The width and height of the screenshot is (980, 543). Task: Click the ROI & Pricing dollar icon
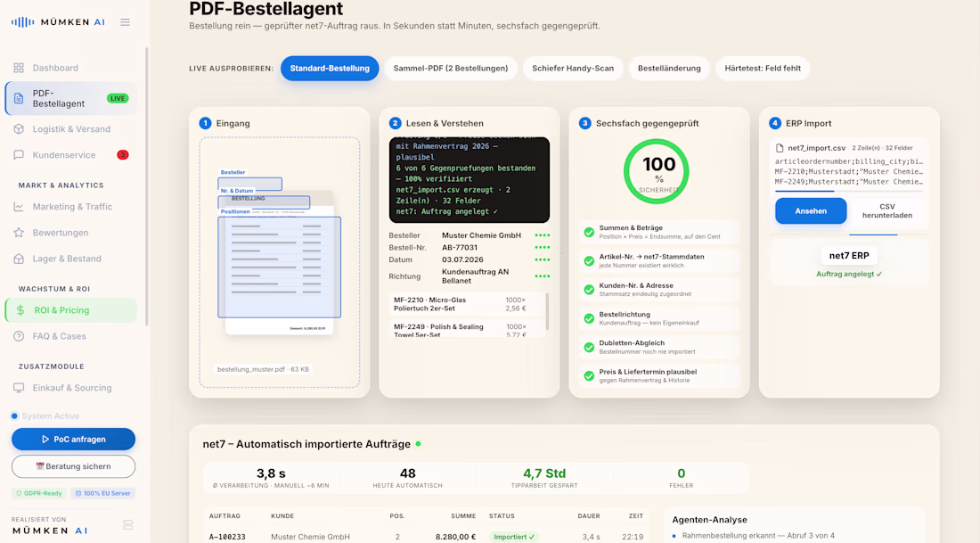(20, 309)
